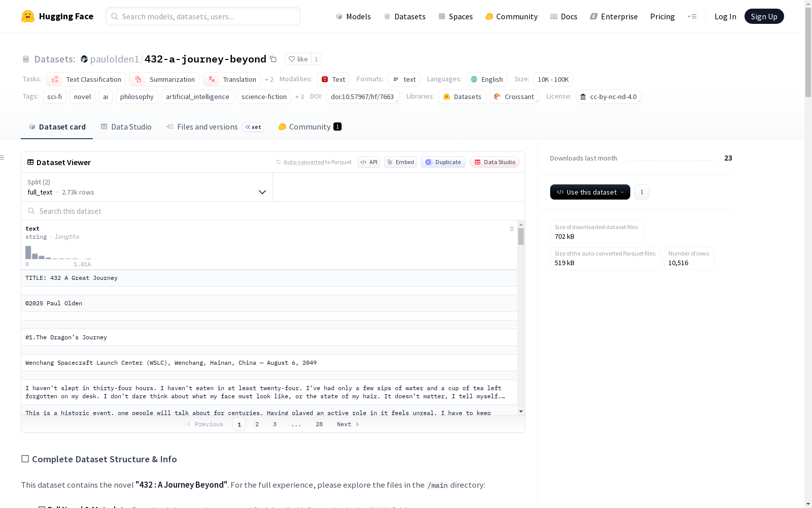Select the Summarization task tag
Screen dimensions: 812x508
164,79
